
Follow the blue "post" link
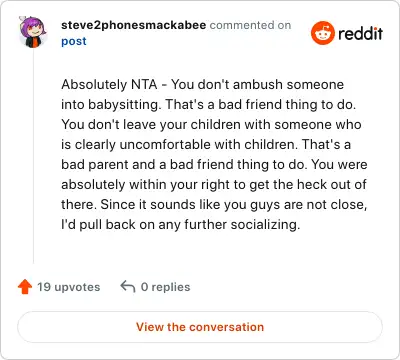pos(74,41)
